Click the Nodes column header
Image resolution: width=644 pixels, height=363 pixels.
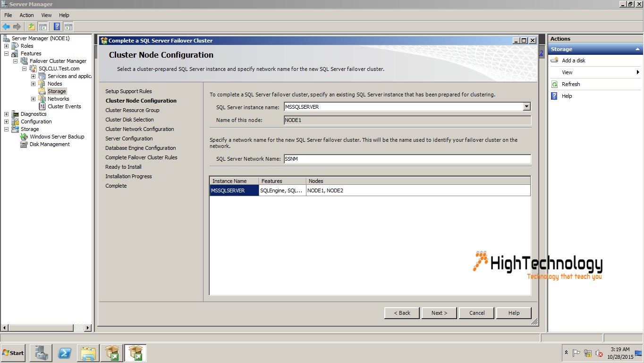[418, 181]
